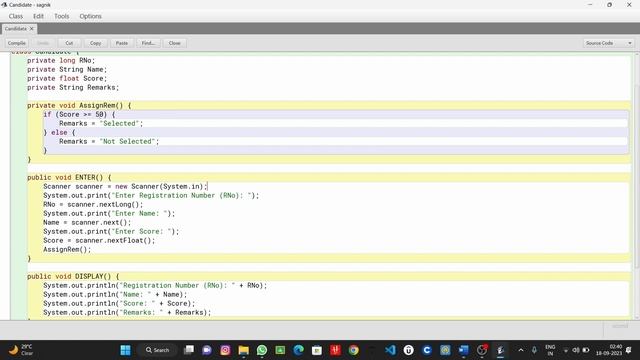Viewport: 640px width, 360px height.
Task: Click the 'Enter Name: ' print line
Action: (109, 213)
